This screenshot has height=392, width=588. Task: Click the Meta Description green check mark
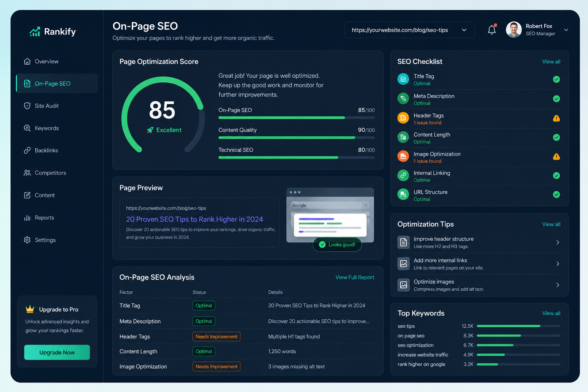[557, 99]
